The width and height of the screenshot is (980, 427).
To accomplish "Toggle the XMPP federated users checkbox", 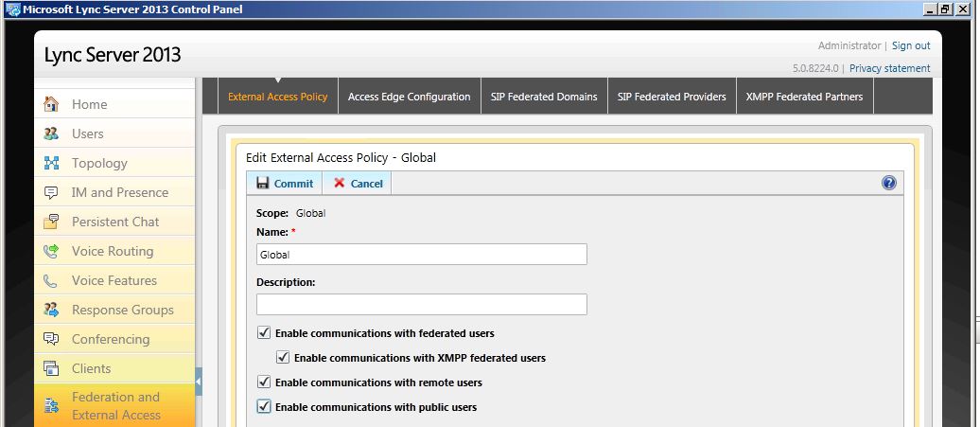I will point(283,358).
